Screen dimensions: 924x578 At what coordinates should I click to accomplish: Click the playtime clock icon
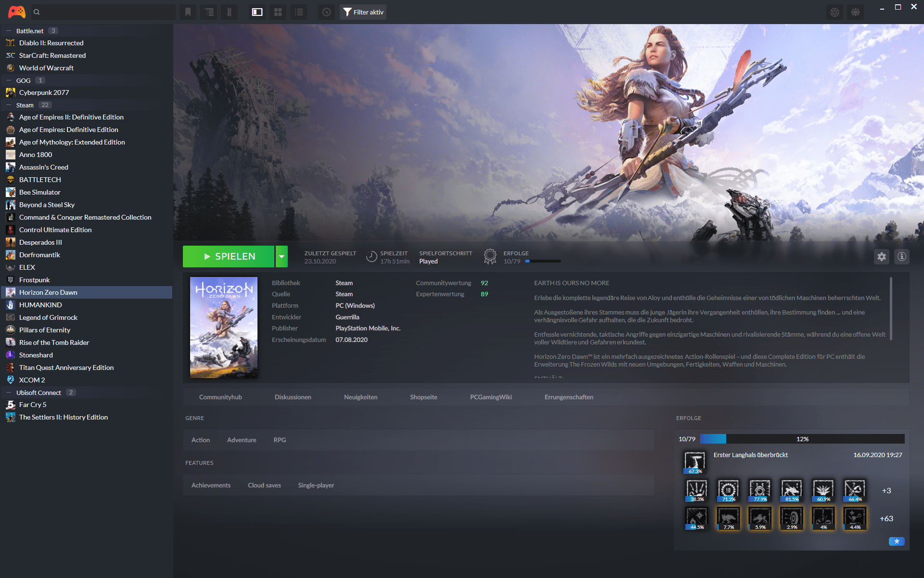pos(372,257)
